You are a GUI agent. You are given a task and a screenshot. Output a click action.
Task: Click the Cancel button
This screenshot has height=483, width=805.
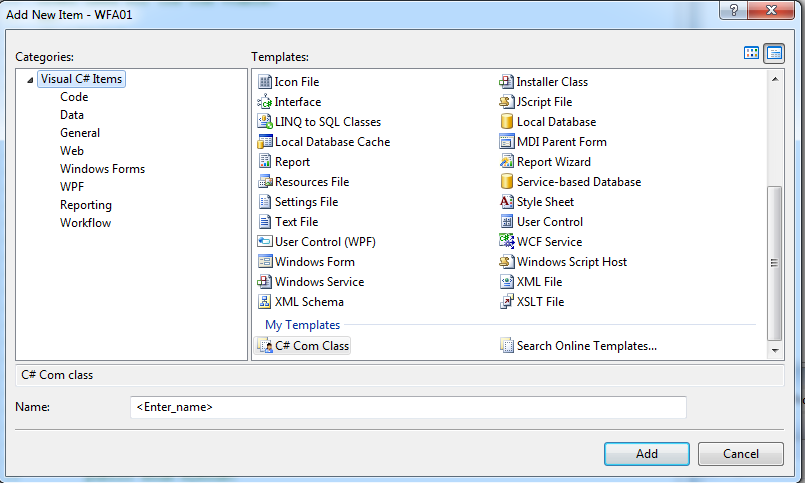[x=741, y=454]
